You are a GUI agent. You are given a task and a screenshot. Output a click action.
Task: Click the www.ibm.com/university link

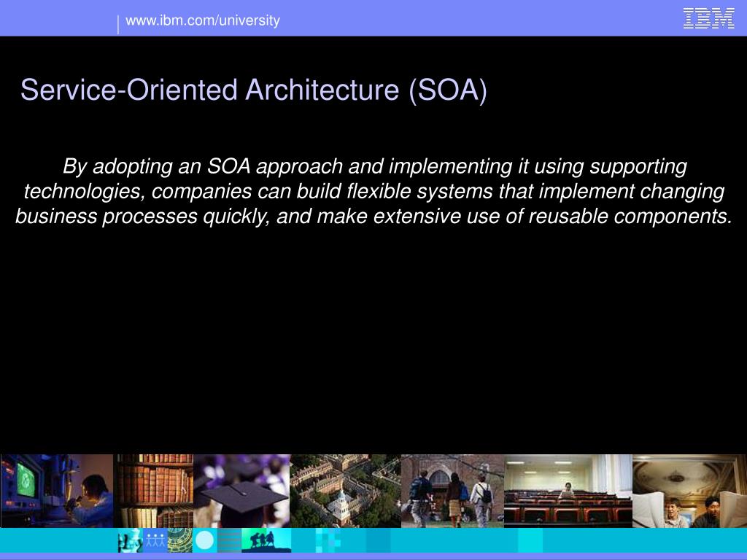[203, 20]
